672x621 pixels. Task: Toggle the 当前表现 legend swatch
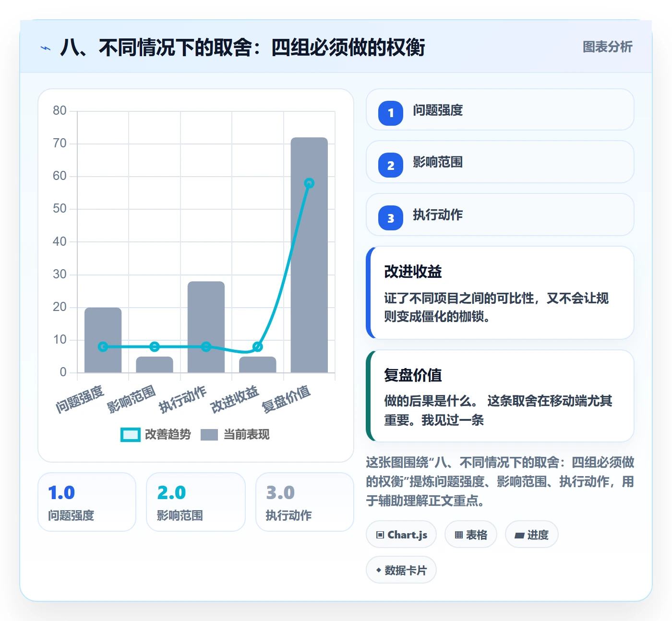(x=209, y=435)
